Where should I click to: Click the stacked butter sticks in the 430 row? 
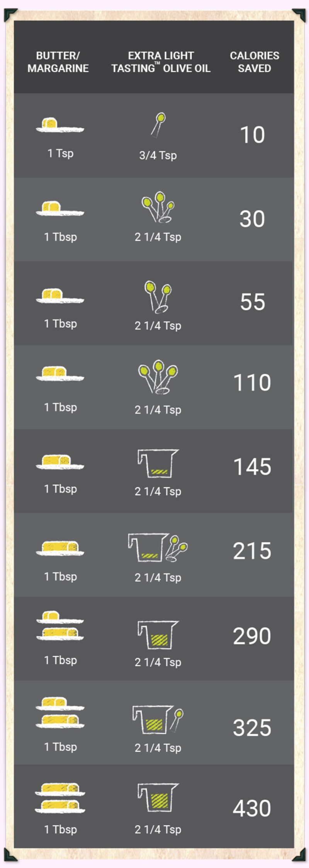pos(60,798)
